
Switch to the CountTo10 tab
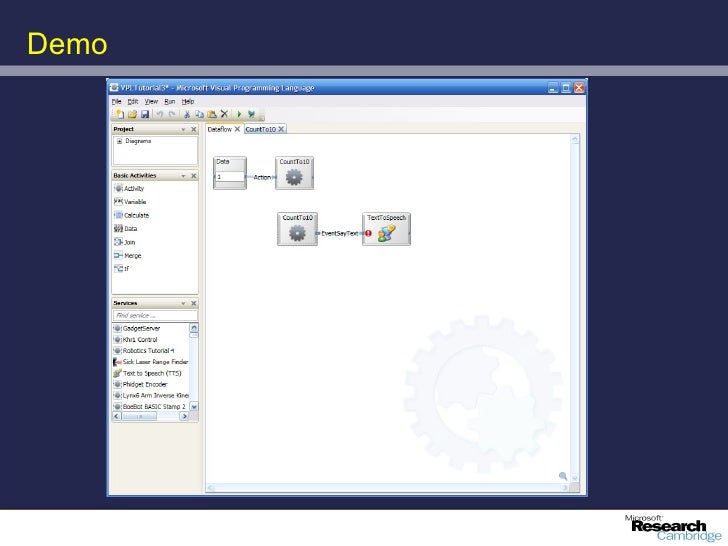tap(260, 129)
